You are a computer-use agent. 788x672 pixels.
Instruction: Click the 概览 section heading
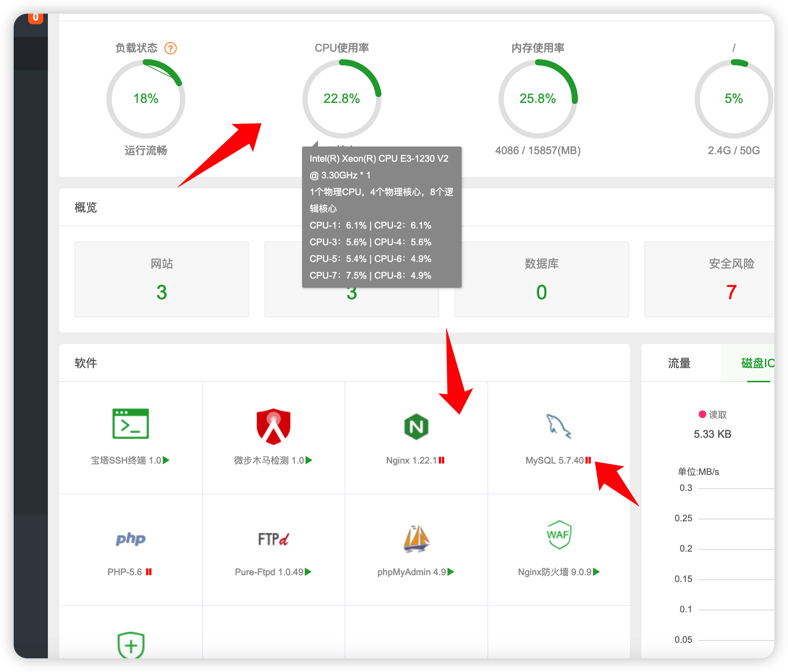[85, 208]
